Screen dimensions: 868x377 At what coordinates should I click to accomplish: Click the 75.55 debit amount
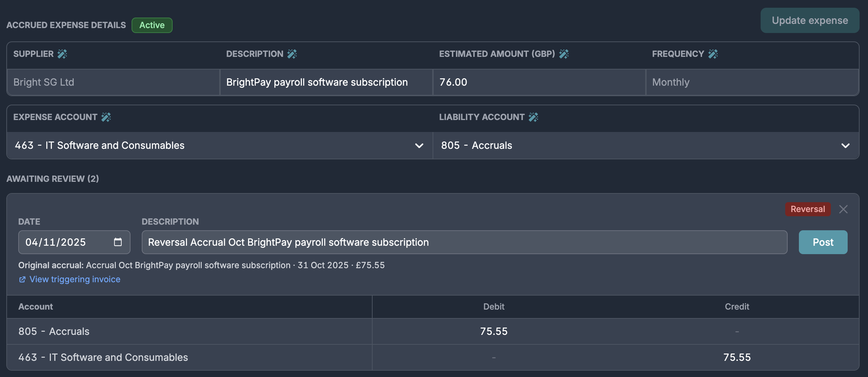coord(494,331)
